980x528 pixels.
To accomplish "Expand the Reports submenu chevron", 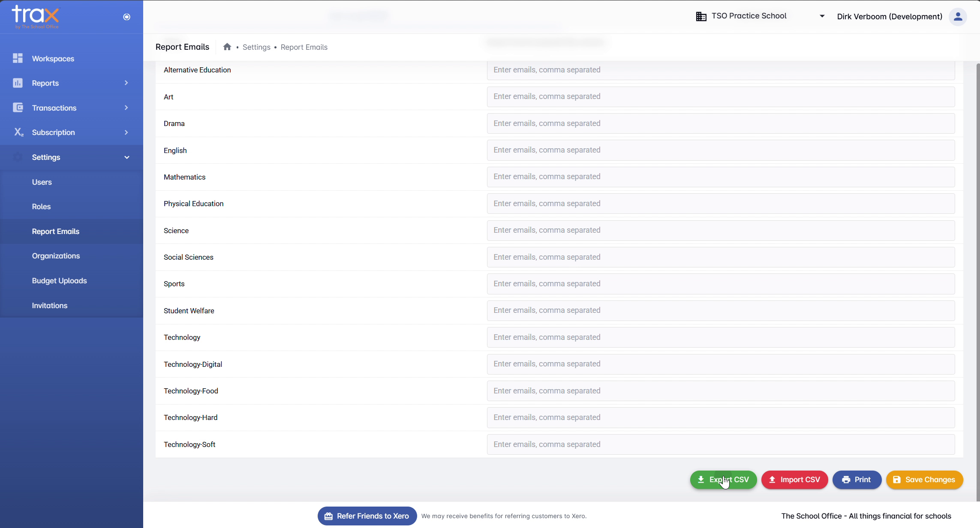I will (126, 83).
